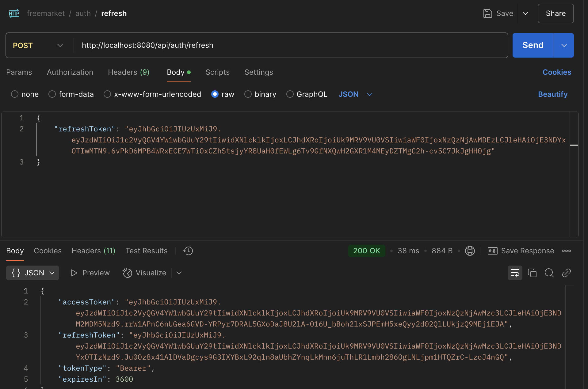Click the "Bearer" value in response
588x389 pixels.
point(133,368)
